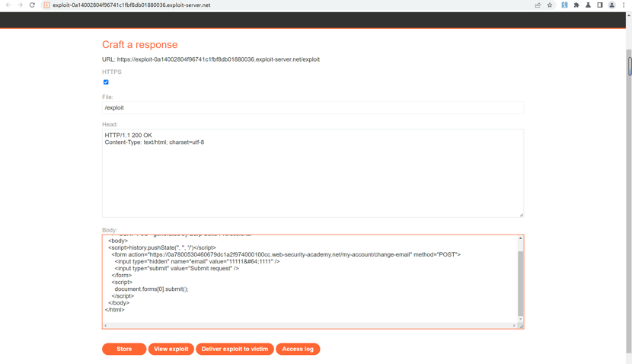
Task: Click the 'HTTP/1.1 200 OK' line
Action: click(128, 136)
